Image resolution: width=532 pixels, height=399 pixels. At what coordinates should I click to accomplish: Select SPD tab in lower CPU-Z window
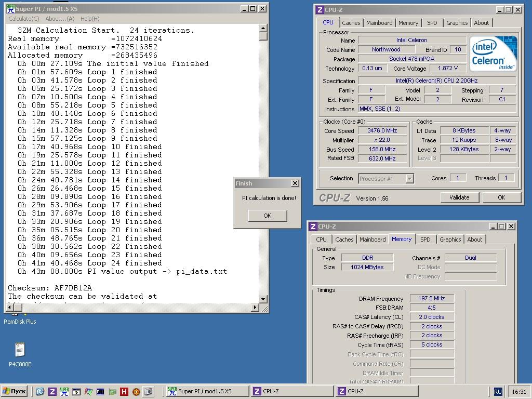(x=425, y=240)
